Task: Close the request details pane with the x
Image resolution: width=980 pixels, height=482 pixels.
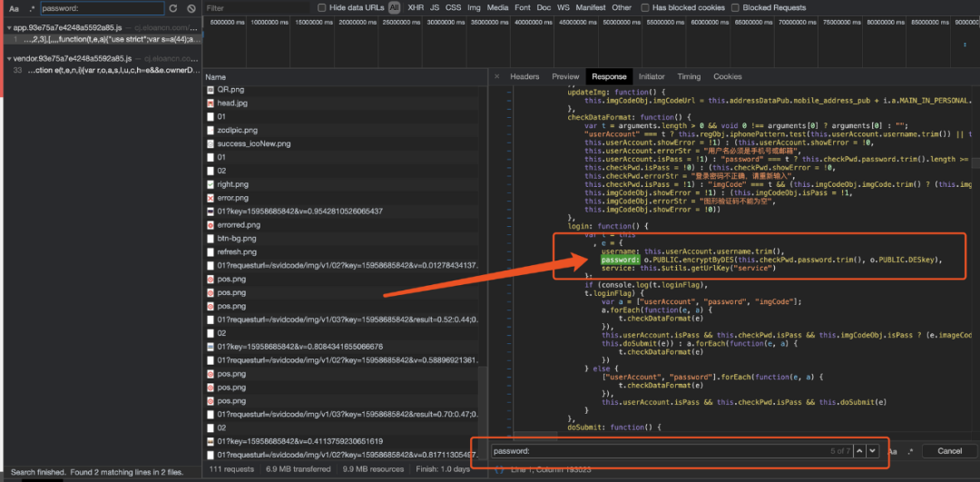Action: (x=497, y=76)
